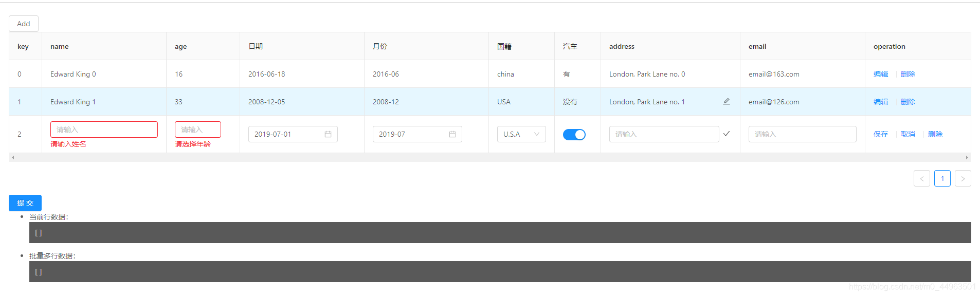Click 取消 to cancel editing row 2
This screenshot has height=296, width=980.
click(x=908, y=134)
